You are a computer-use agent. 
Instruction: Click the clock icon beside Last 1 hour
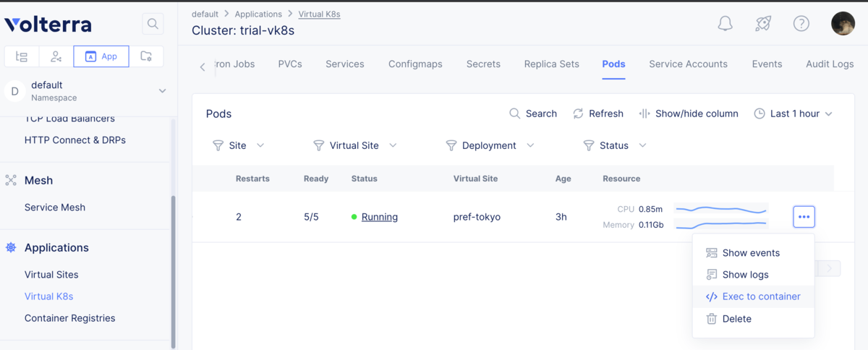click(759, 114)
